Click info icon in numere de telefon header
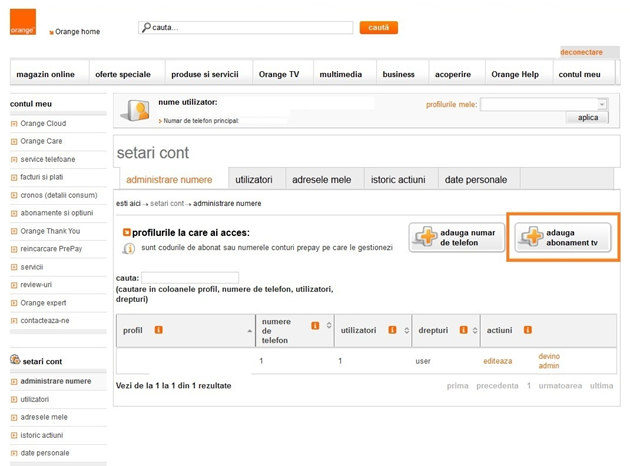The height and width of the screenshot is (466, 630). coord(315,326)
